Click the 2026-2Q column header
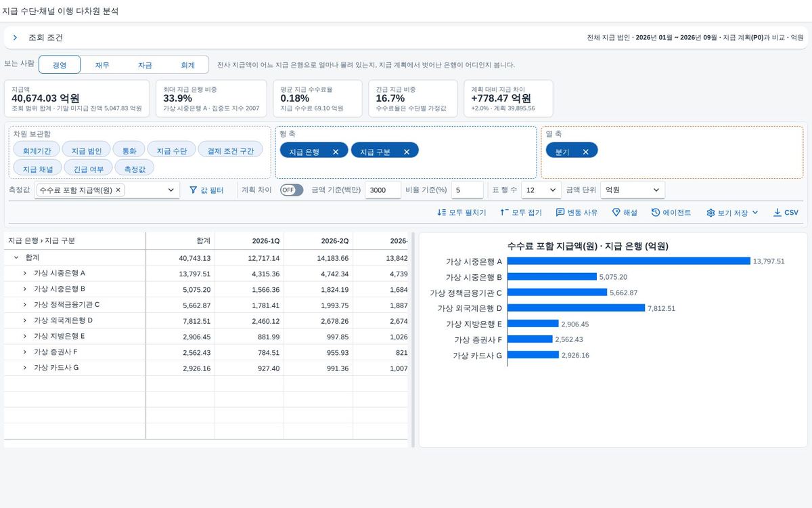This screenshot has height=508, width=812. click(319, 240)
